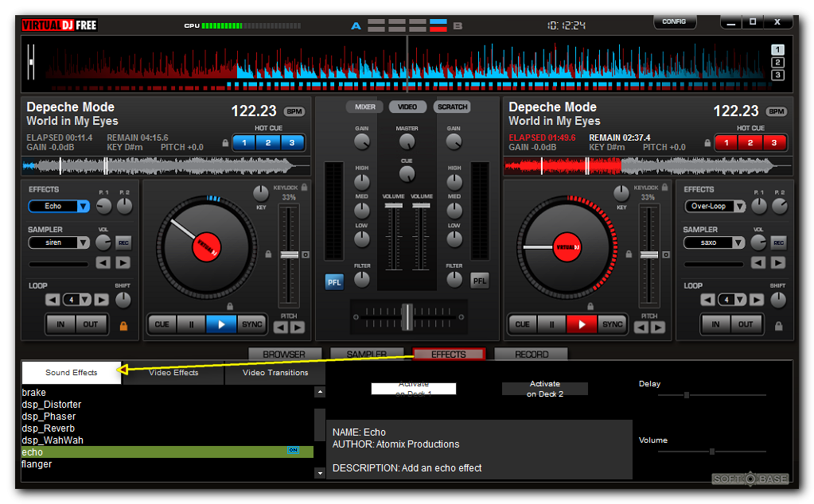The image size is (814, 504).
Task: Toggle right deck hot cue lock
Action: click(x=707, y=142)
